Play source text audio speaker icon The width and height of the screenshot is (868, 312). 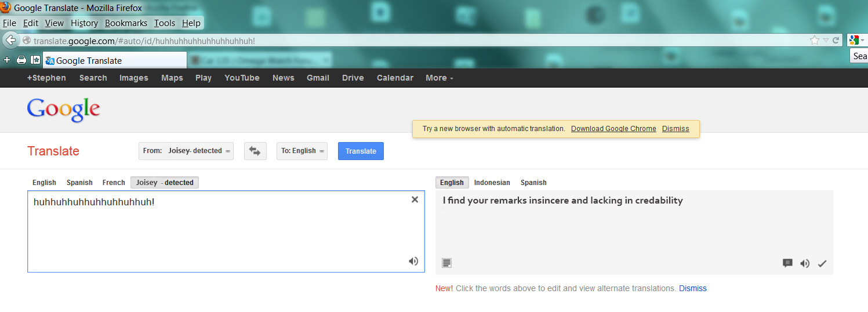point(413,261)
